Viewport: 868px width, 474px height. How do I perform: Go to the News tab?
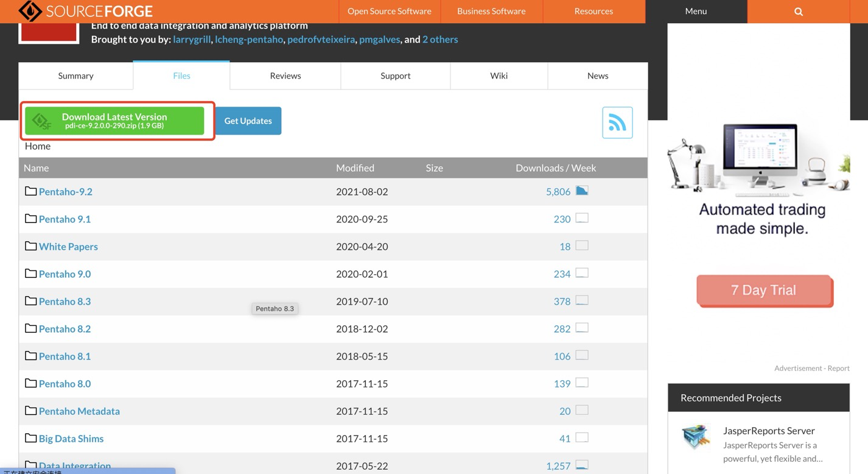coord(598,76)
